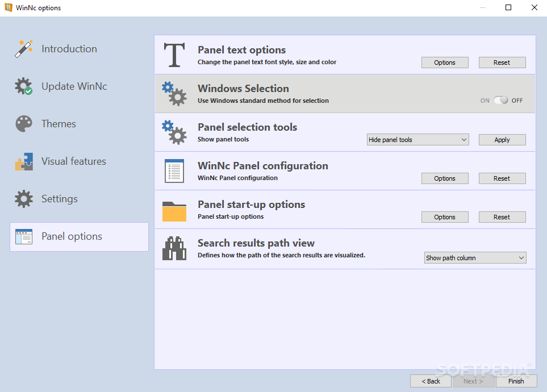Click 'Change the panel text font style' description
This screenshot has height=392, width=547.
pos(267,62)
